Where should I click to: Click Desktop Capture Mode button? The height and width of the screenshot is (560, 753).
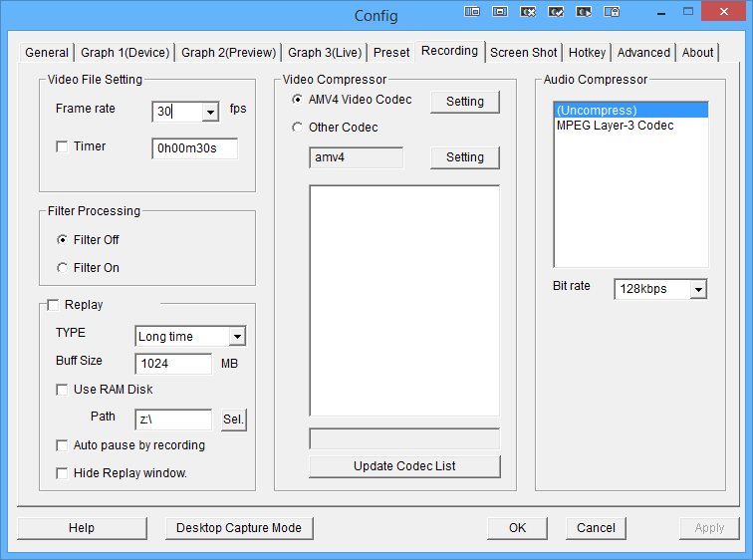[x=239, y=528]
